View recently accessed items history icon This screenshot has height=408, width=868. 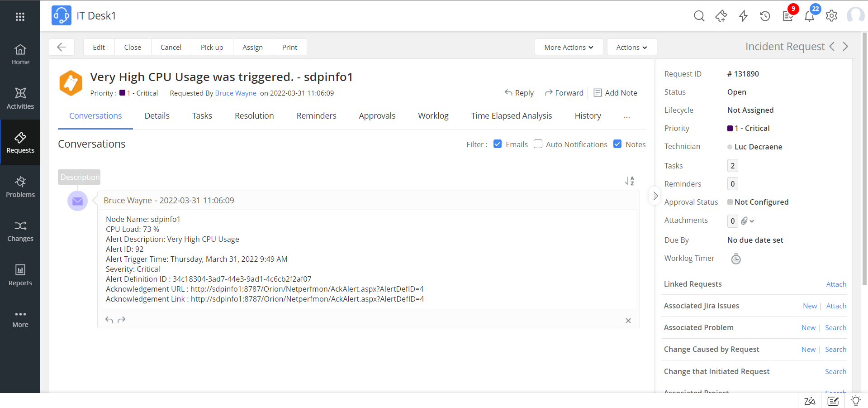(765, 15)
